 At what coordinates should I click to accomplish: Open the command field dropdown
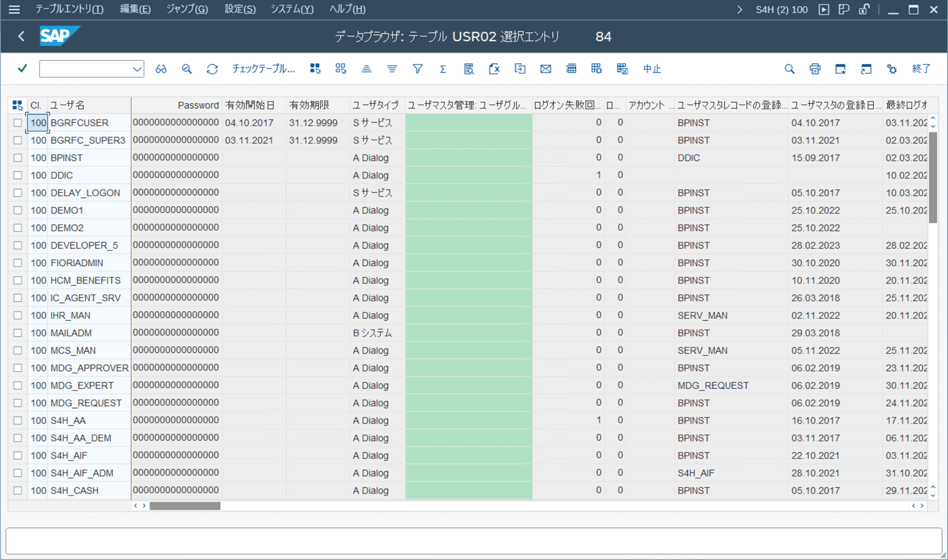137,68
